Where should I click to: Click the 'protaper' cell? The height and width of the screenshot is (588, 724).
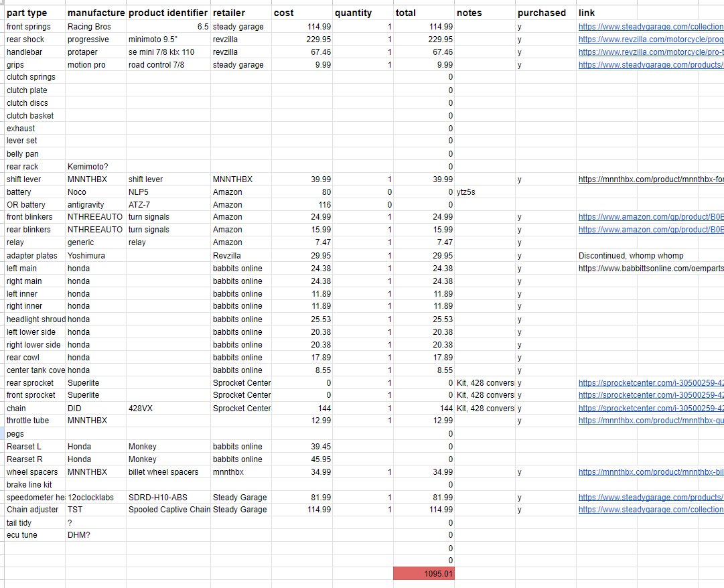(x=96, y=52)
